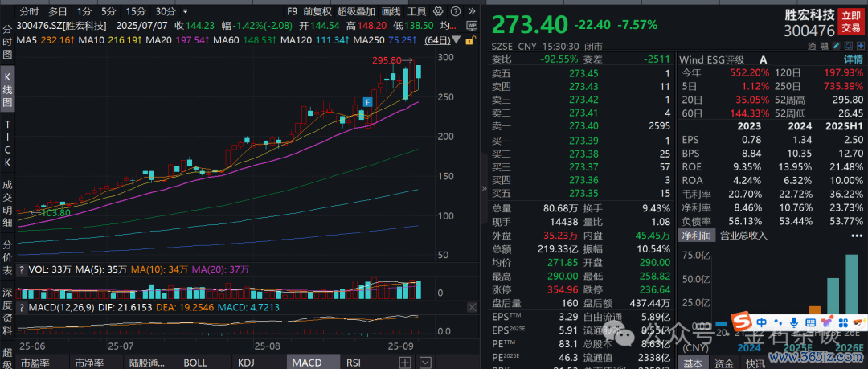This screenshot has height=369, width=868.
Task: Add new indicator tab plus button
Action: point(405,363)
